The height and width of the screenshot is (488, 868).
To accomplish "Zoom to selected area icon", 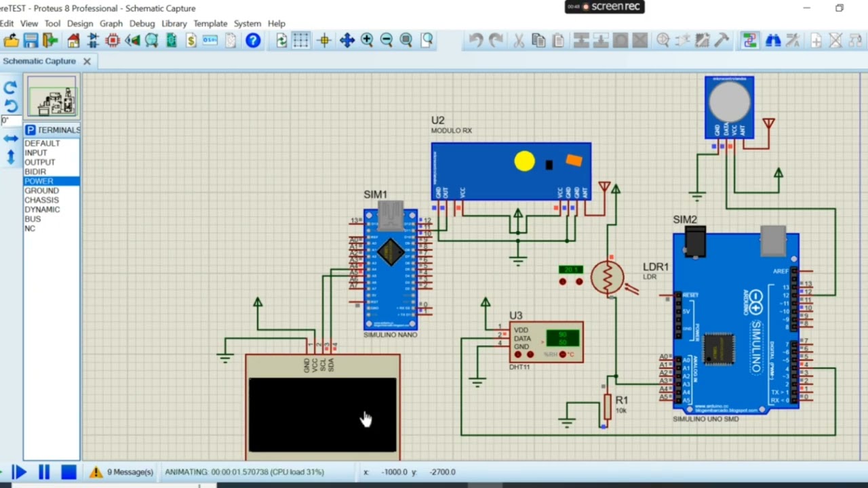I will (427, 41).
